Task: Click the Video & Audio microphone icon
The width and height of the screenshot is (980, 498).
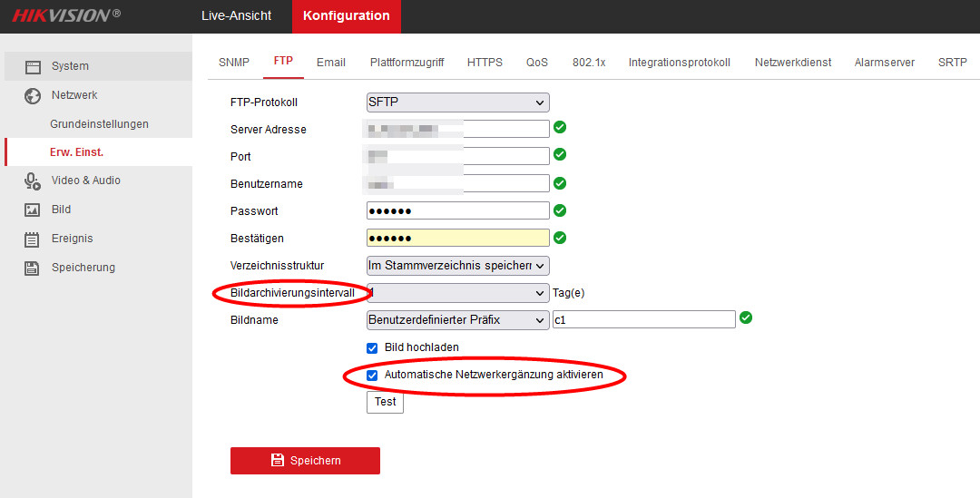Action: pyautogui.click(x=33, y=181)
